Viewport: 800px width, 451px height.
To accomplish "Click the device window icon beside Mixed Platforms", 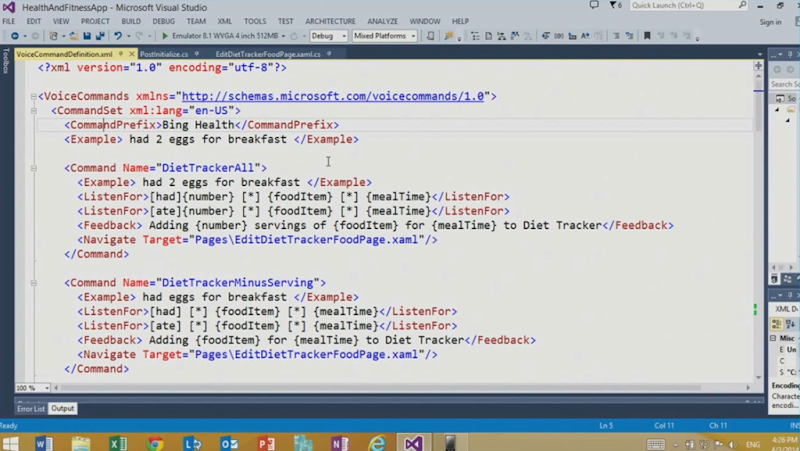I will (431, 36).
